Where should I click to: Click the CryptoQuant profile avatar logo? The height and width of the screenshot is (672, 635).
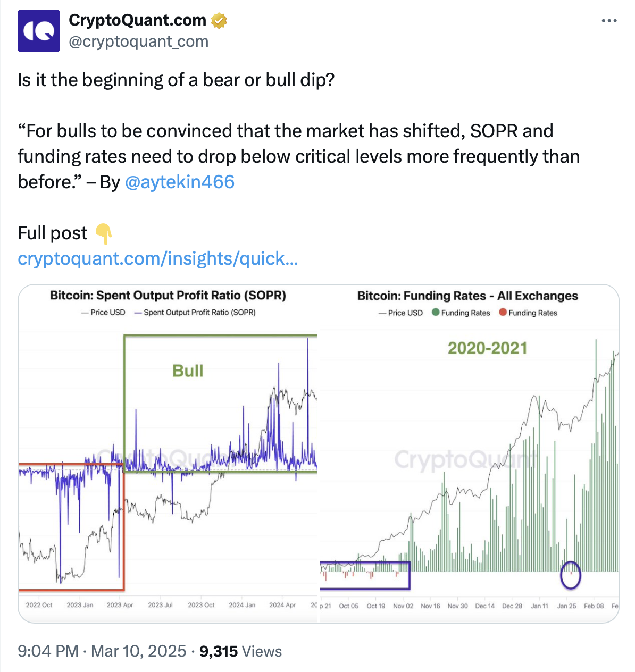click(x=39, y=31)
